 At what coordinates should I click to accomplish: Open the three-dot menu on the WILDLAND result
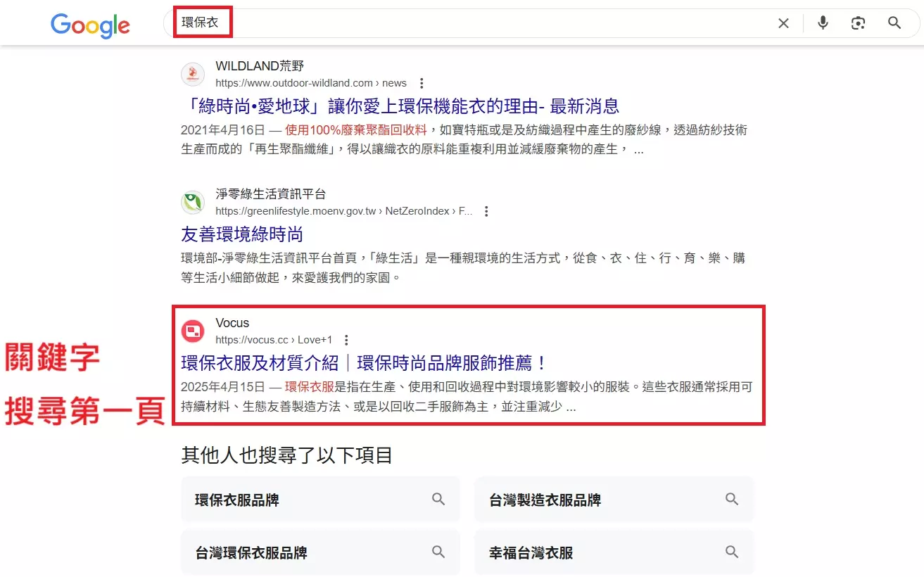421,82
